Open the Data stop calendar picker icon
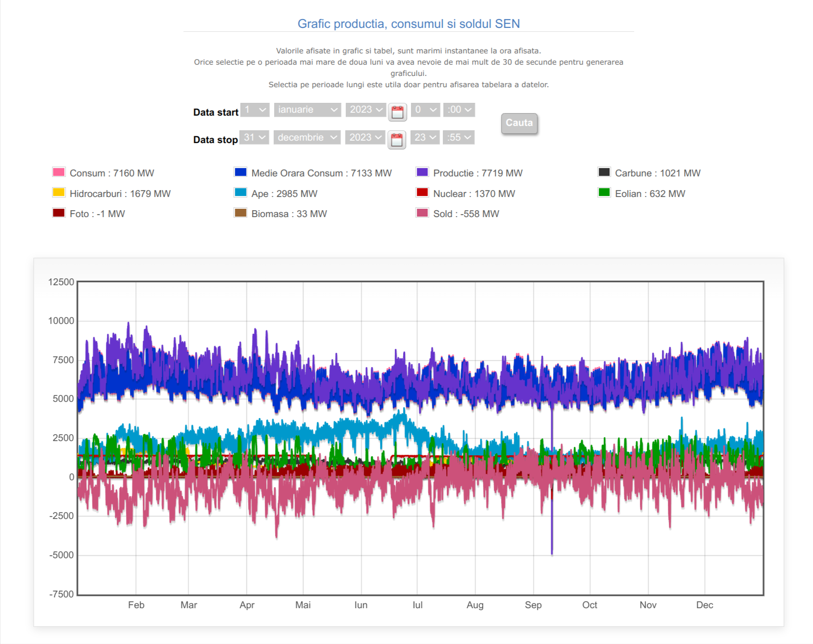The width and height of the screenshot is (813, 644). (x=397, y=140)
